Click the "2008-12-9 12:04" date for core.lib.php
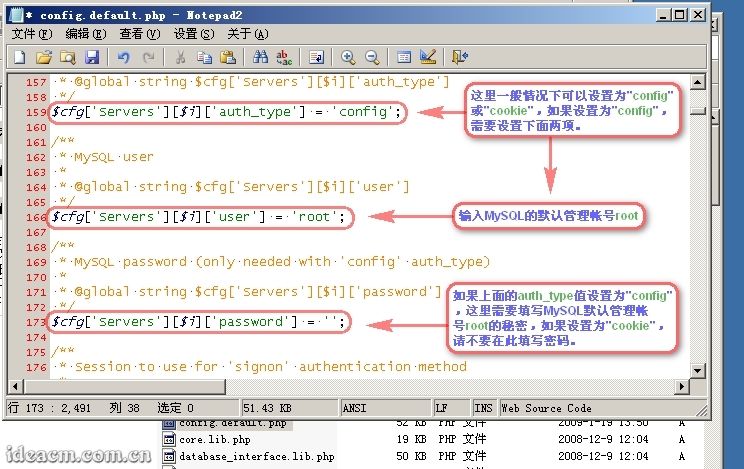The width and height of the screenshot is (744, 469). tap(603, 439)
